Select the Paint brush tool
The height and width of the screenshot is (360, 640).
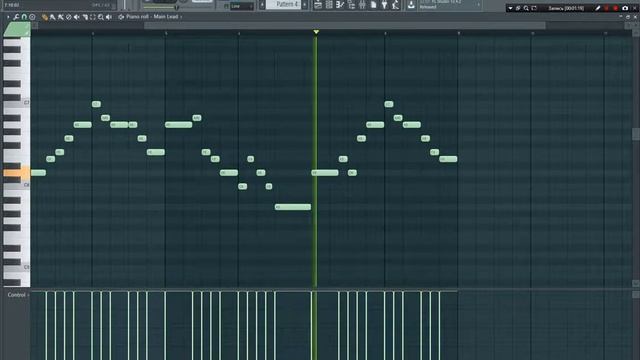click(53, 17)
